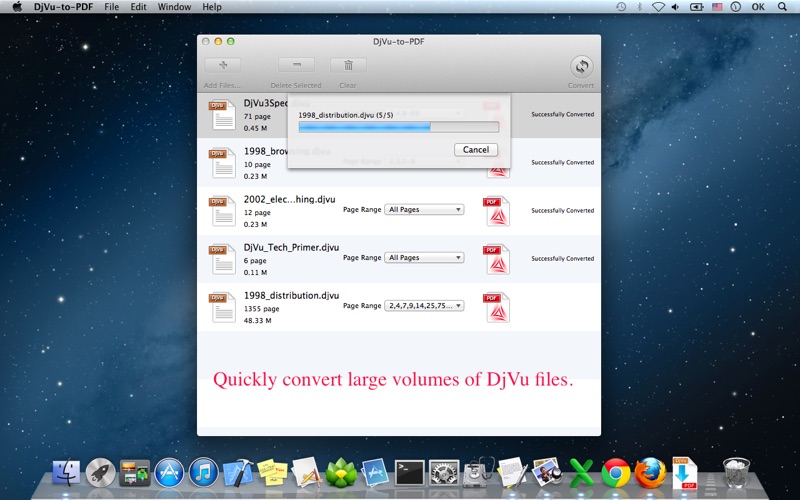The height and width of the screenshot is (500, 800).
Task: Click the Time Machine menu bar icon
Action: pyautogui.click(x=621, y=7)
